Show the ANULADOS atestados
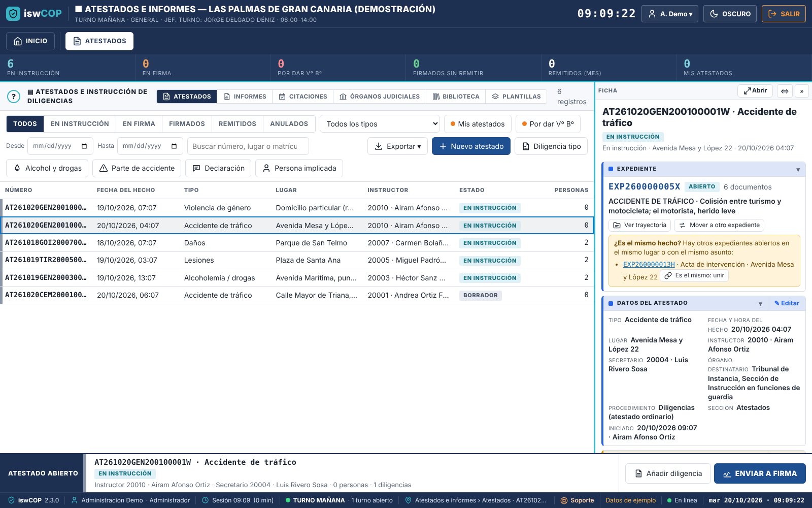 (289, 124)
